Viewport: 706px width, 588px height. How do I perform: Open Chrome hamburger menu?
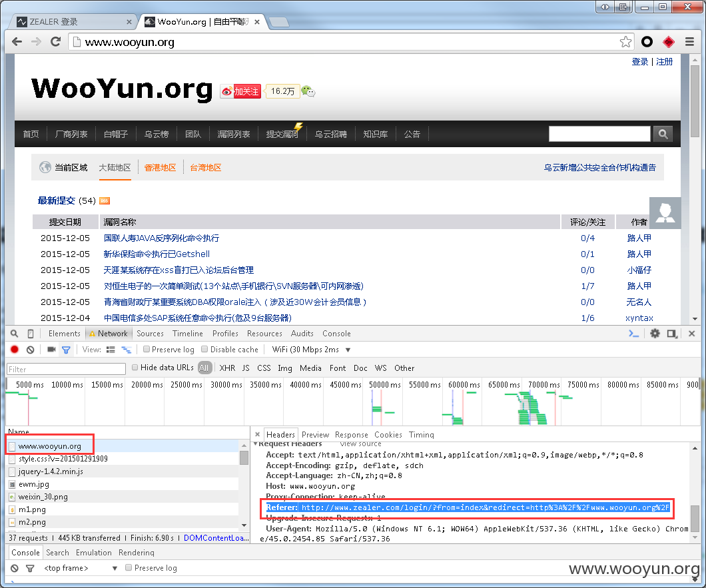pyautogui.click(x=689, y=42)
